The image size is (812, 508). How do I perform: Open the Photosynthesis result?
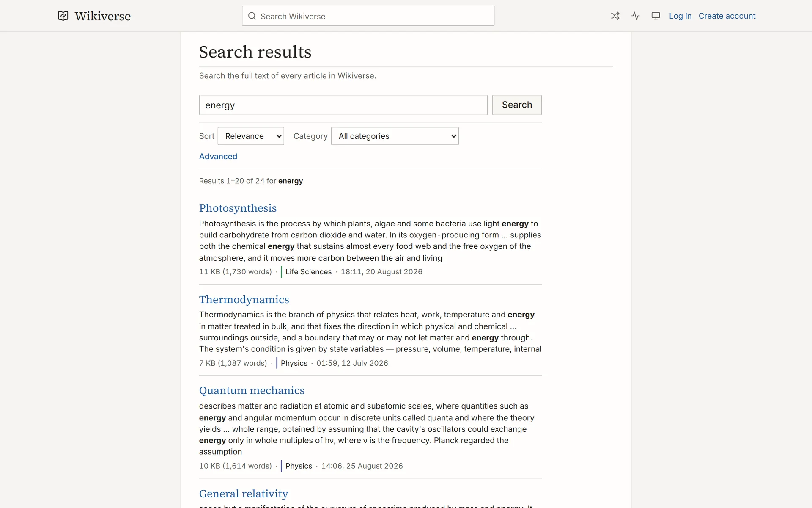pyautogui.click(x=238, y=208)
